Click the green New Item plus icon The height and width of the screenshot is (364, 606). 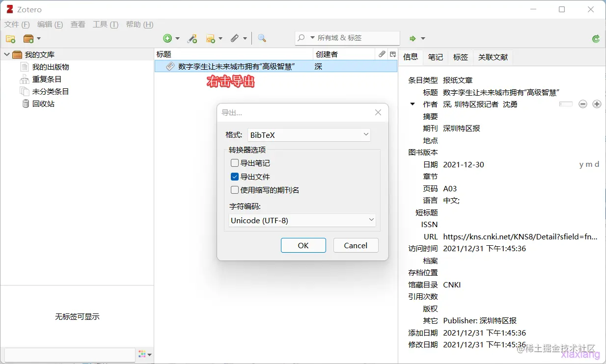(167, 38)
